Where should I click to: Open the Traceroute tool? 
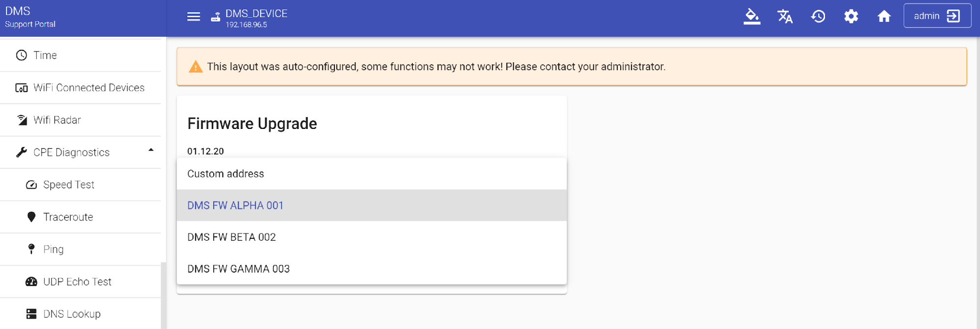(68, 217)
